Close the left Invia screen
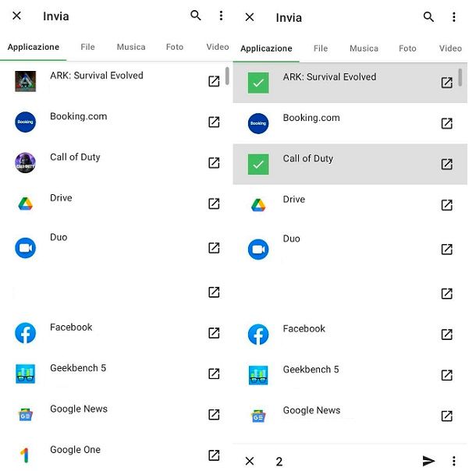 pyautogui.click(x=16, y=16)
